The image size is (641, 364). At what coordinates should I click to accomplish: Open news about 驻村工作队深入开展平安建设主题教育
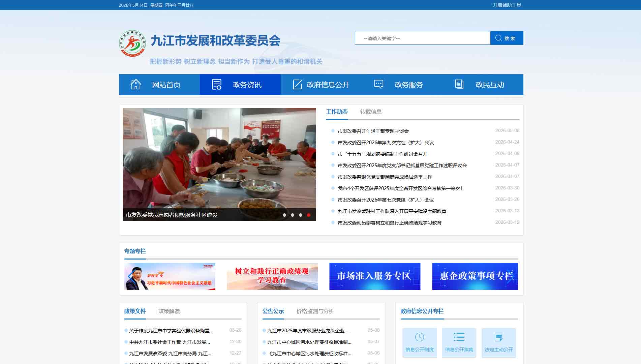[392, 211]
